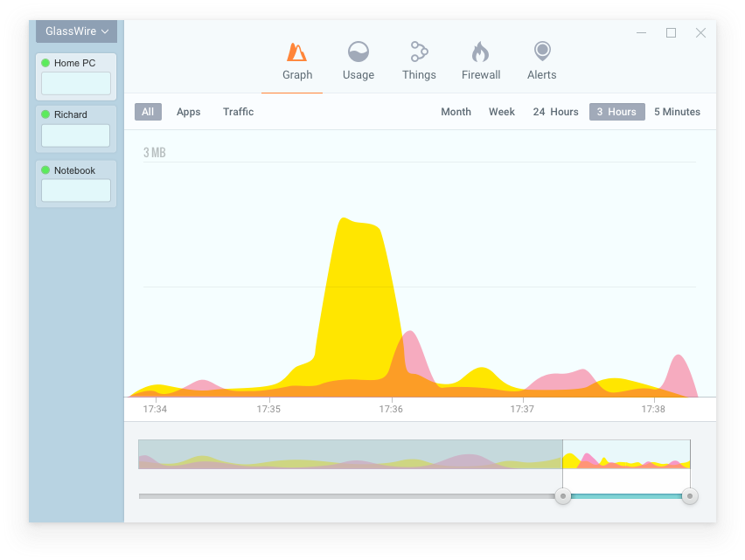
Task: Switch traffic filter to Apps
Action: pos(188,112)
